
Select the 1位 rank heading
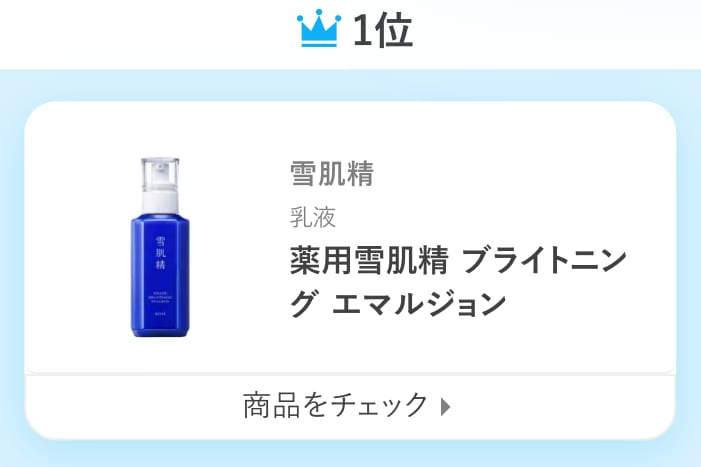pyautogui.click(x=382, y=30)
